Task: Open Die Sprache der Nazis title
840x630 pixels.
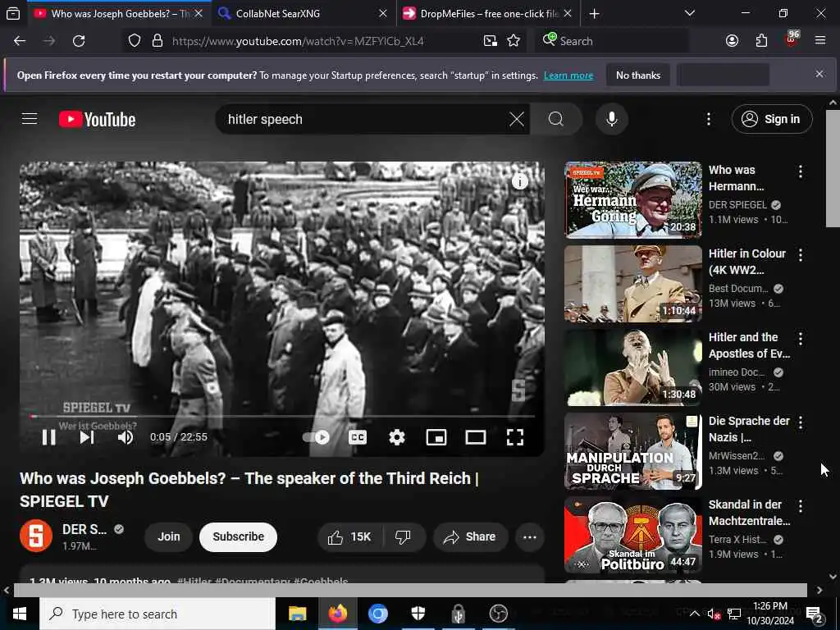Action: pos(749,429)
